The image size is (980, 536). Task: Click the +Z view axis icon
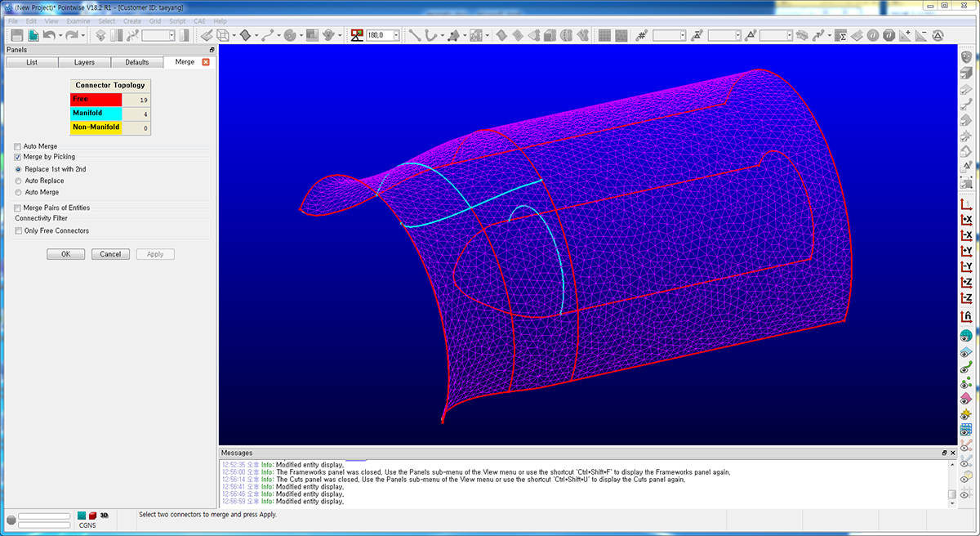pos(965,283)
